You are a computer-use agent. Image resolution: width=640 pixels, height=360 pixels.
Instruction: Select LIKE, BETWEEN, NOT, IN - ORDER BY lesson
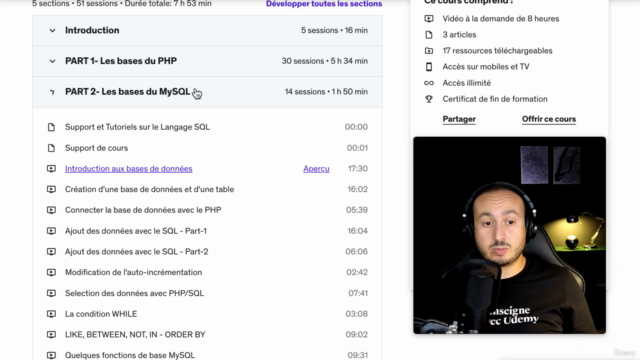click(x=135, y=334)
